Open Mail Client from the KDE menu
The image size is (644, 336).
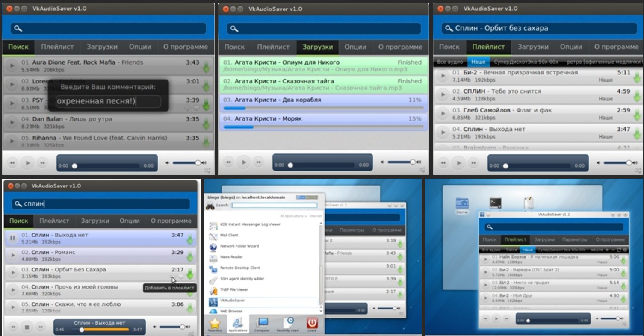(x=263, y=236)
